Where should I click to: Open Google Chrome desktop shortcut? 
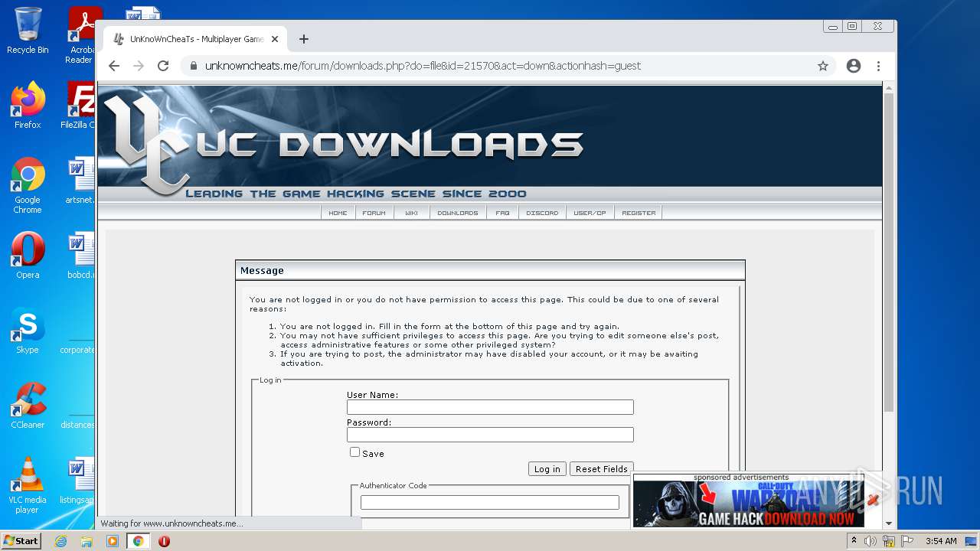(x=28, y=185)
